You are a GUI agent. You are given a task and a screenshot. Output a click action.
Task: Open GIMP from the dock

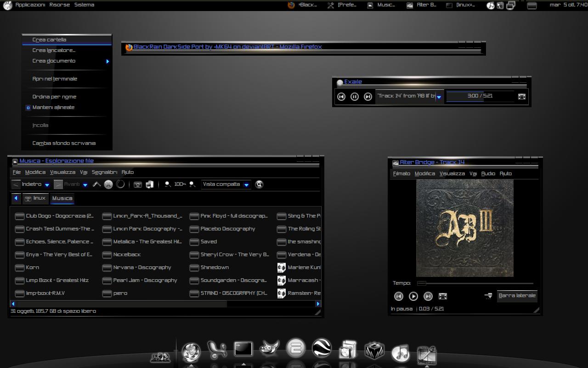click(x=270, y=349)
